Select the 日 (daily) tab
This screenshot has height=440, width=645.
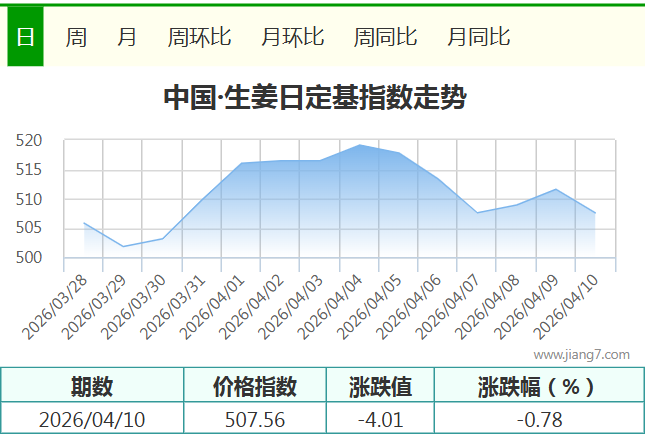[25, 37]
